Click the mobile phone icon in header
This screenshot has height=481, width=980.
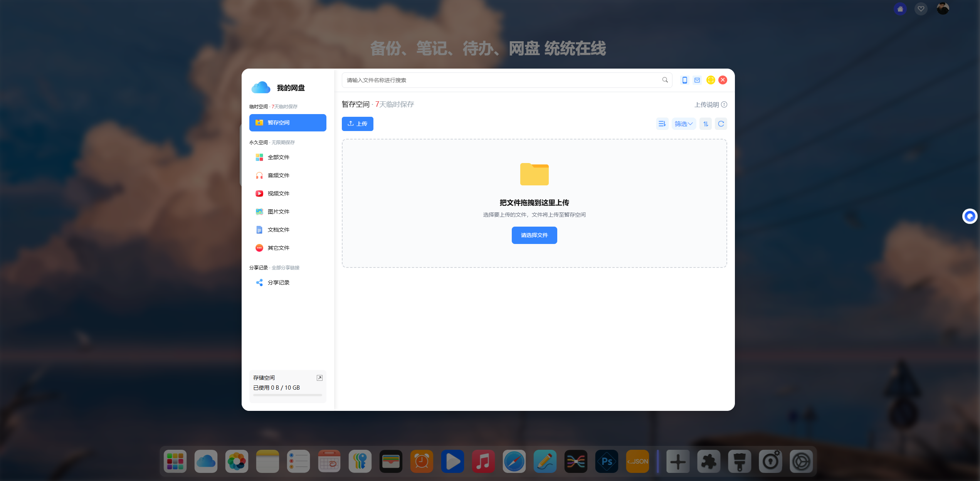click(x=684, y=80)
